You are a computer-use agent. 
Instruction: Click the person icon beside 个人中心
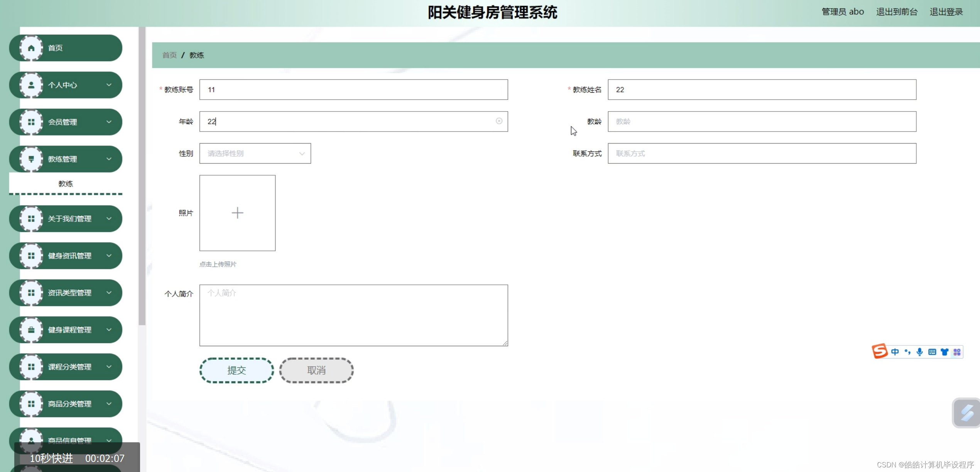tap(31, 85)
